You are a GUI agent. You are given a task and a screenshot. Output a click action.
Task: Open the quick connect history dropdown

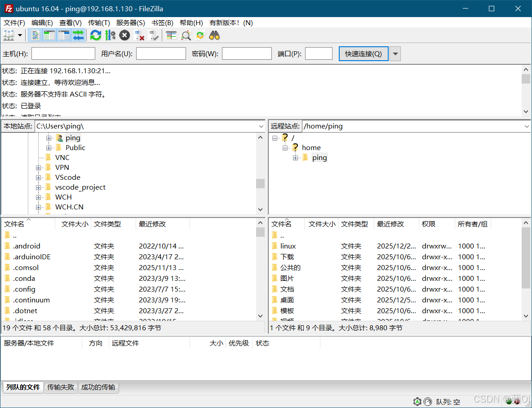tap(395, 53)
